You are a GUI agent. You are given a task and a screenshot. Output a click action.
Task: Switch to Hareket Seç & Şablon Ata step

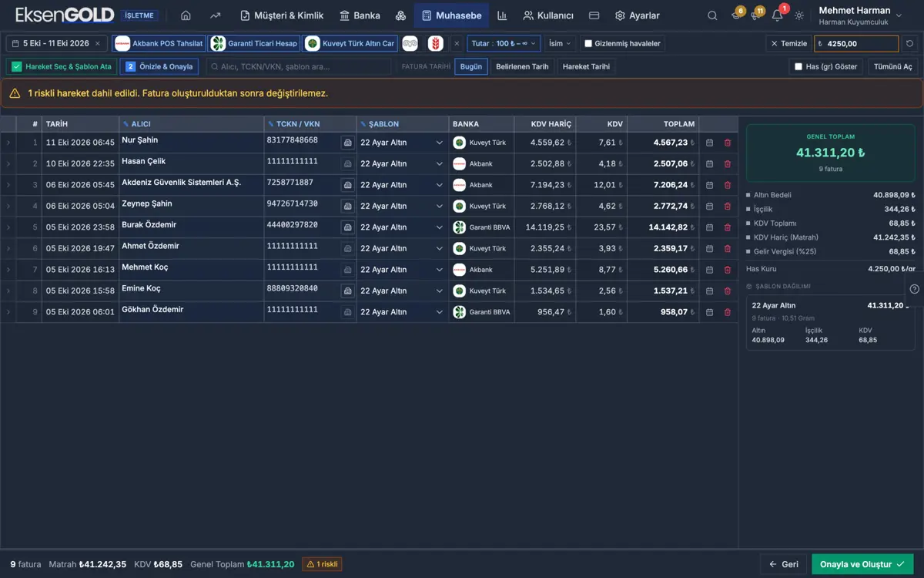(x=62, y=67)
